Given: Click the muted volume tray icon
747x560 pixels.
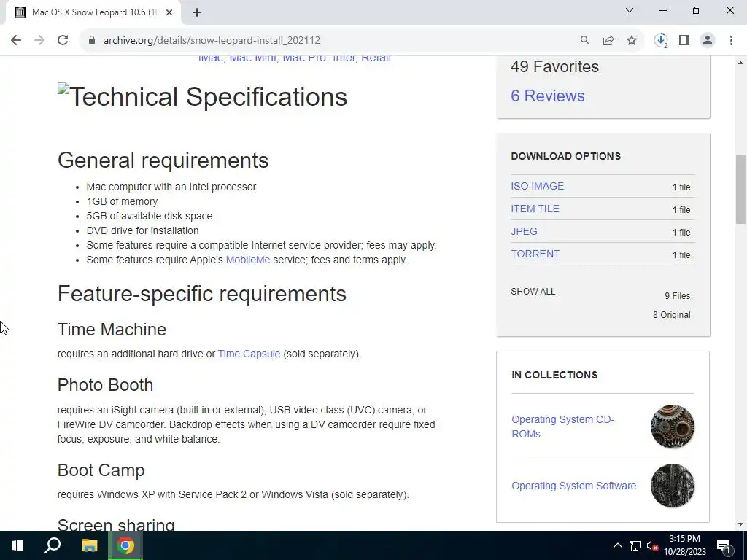Looking at the screenshot, I should pyautogui.click(x=652, y=545).
